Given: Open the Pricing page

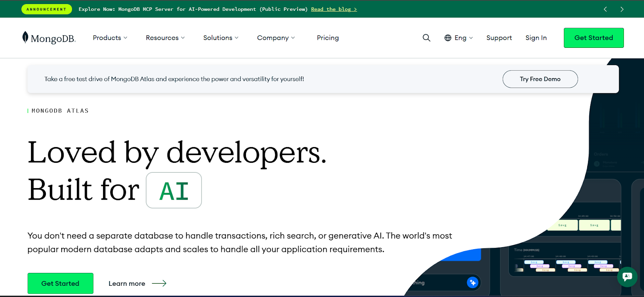Looking at the screenshot, I should point(328,38).
